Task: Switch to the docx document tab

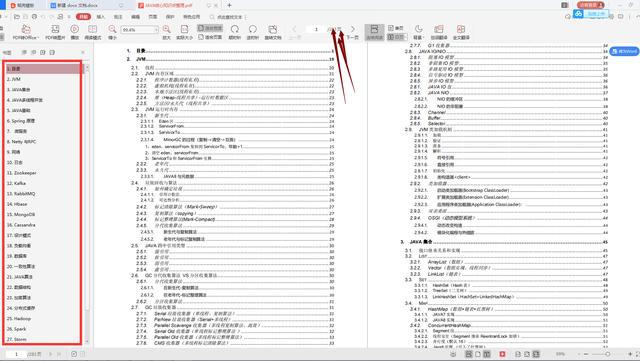Action: tap(77, 5)
